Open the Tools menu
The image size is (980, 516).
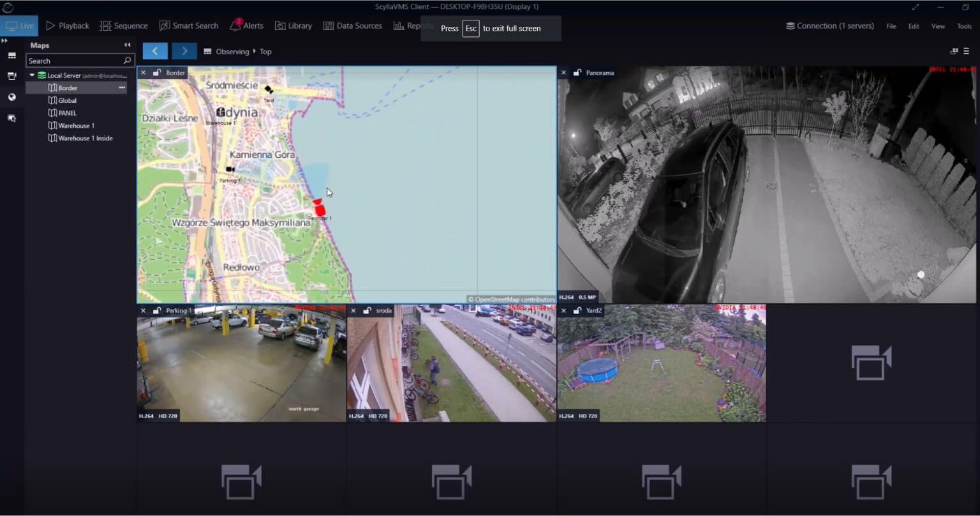coord(964,26)
